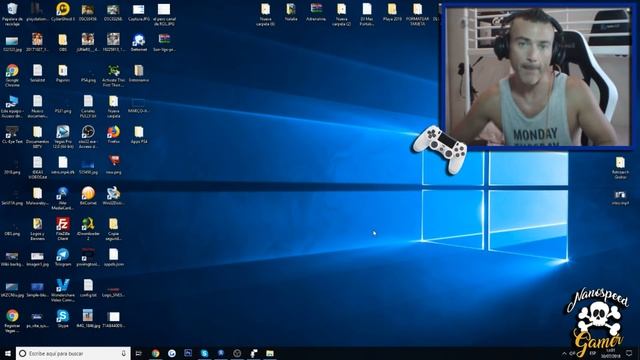Select the Vegas Pro desktop shortcut
Image resolution: width=640 pixels, height=360 pixels.
[x=63, y=137]
